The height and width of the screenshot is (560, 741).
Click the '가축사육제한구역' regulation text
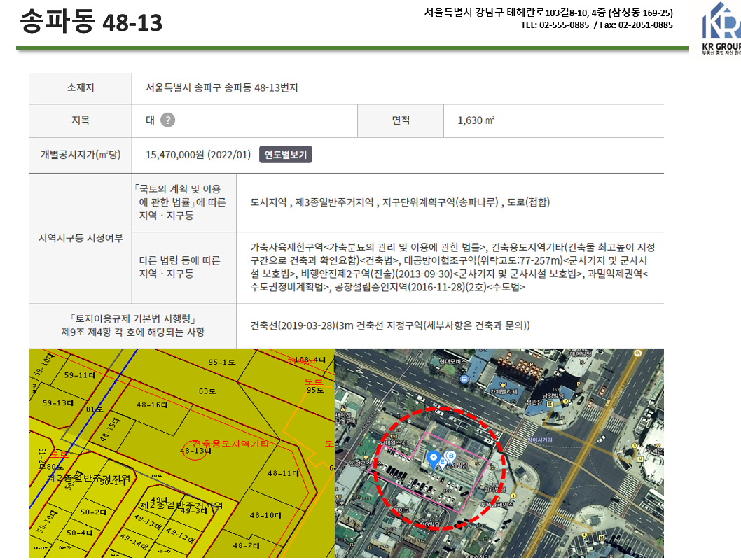287,247
